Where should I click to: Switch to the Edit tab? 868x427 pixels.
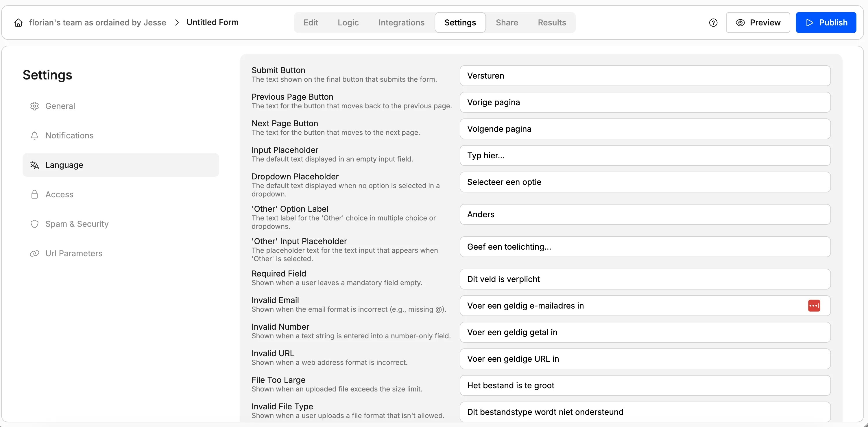click(x=310, y=22)
